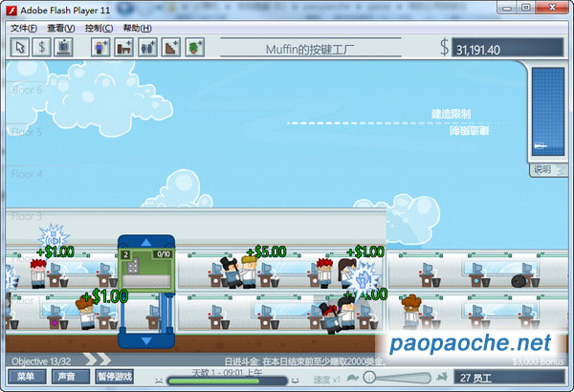Click the blue building minimap
The image size is (574, 392).
click(x=547, y=112)
